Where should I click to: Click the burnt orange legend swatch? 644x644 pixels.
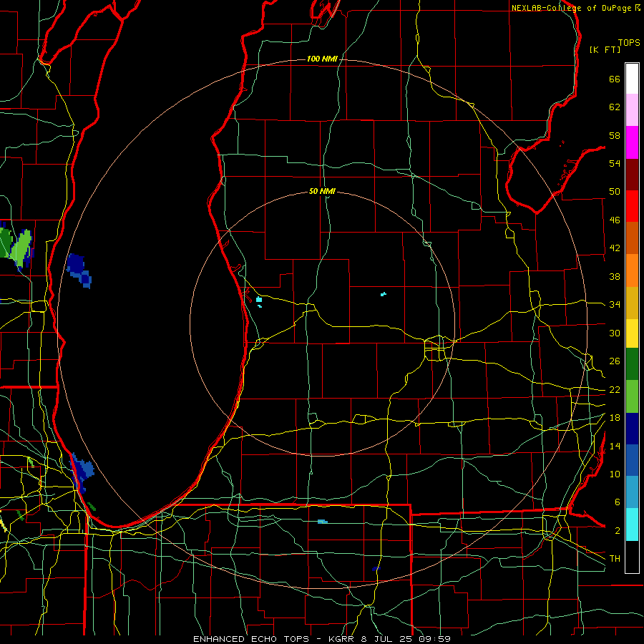tap(632, 238)
